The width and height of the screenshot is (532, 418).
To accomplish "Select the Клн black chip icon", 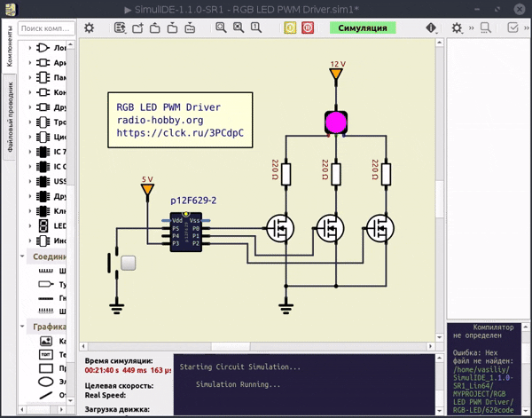I will click(43, 211).
